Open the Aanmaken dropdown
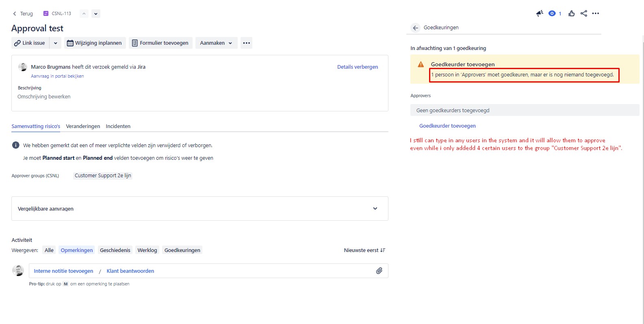Screen dimensions: 644x324 pyautogui.click(x=216, y=43)
